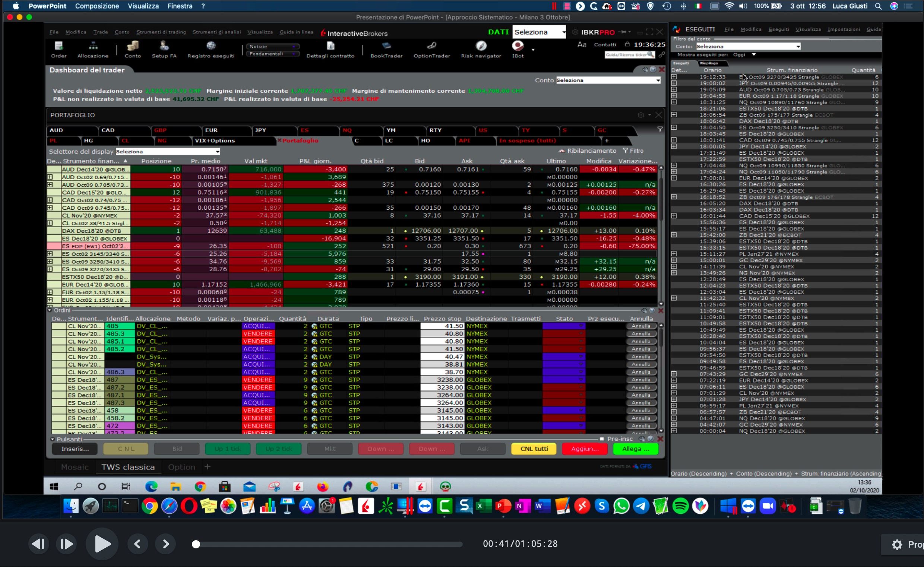Click the Filtro funnel in portfolio
The image size is (924, 567).
[x=625, y=151]
